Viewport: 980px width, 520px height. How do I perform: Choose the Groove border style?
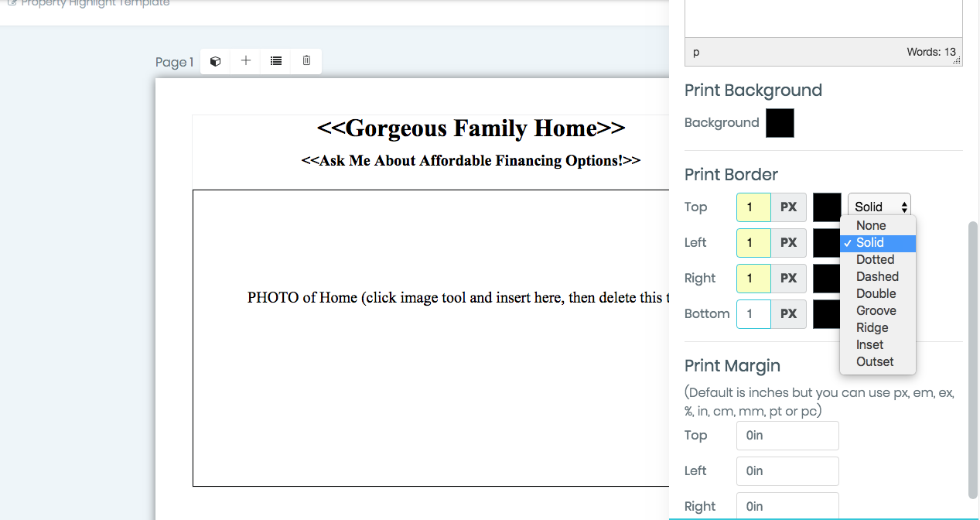pyautogui.click(x=876, y=310)
